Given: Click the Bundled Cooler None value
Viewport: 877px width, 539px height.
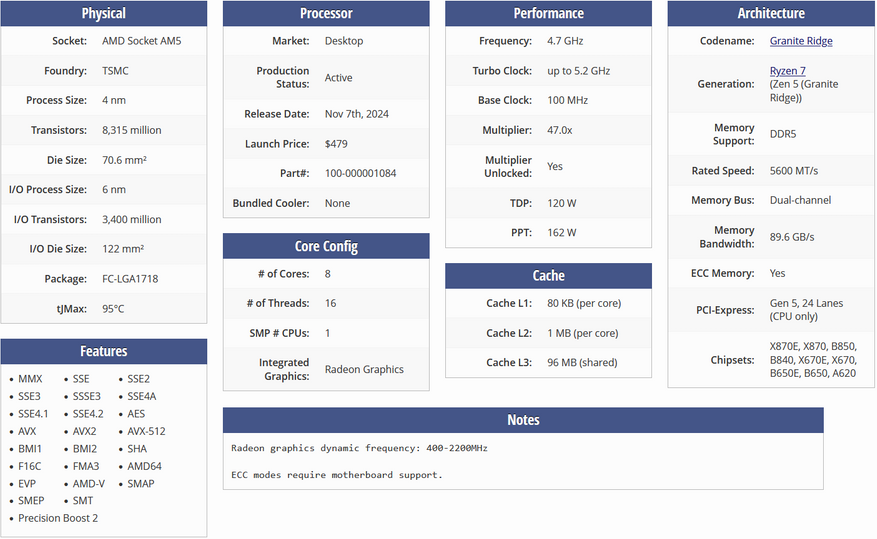Looking at the screenshot, I should [337, 204].
